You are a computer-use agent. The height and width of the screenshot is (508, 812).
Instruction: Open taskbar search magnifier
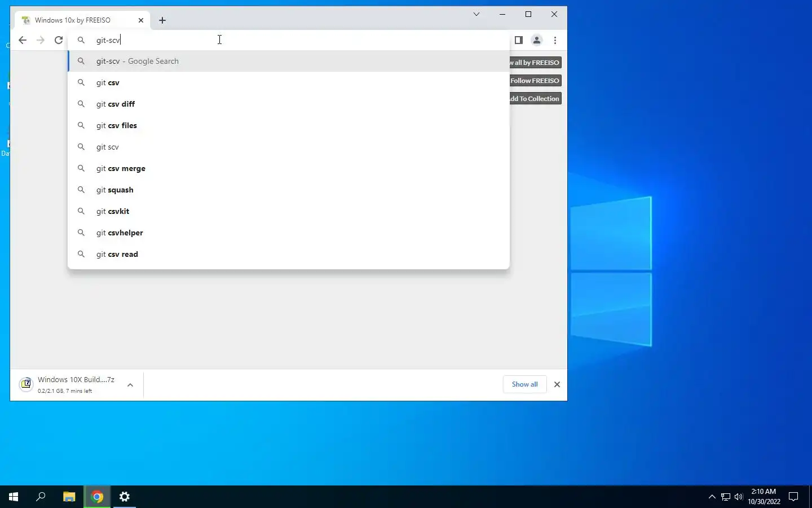coord(41,497)
